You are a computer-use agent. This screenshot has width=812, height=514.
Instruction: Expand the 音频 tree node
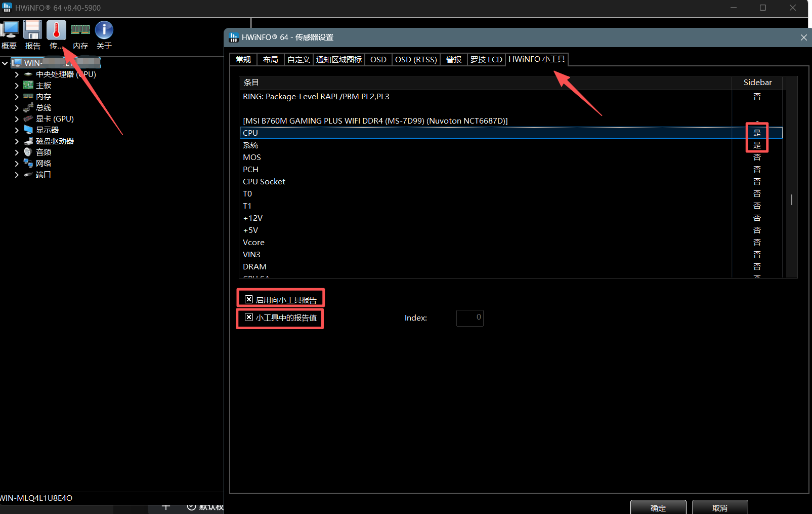coord(17,152)
